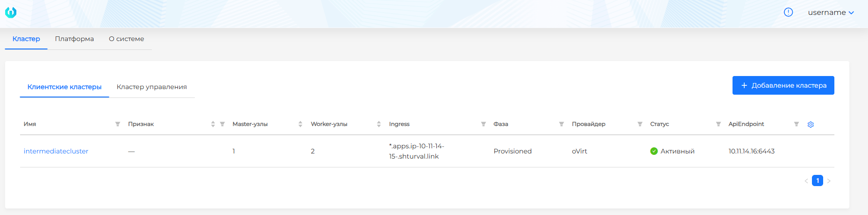Go to next pagination page arrow
Viewport: 868px width, 215px height.
[829, 181]
